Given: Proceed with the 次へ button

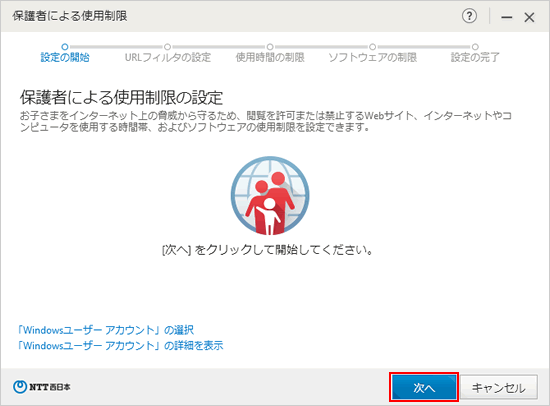Looking at the screenshot, I should pyautogui.click(x=424, y=387).
